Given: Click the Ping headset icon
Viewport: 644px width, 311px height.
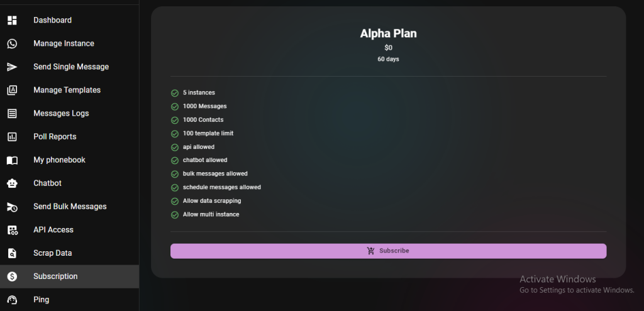Looking at the screenshot, I should click(13, 300).
